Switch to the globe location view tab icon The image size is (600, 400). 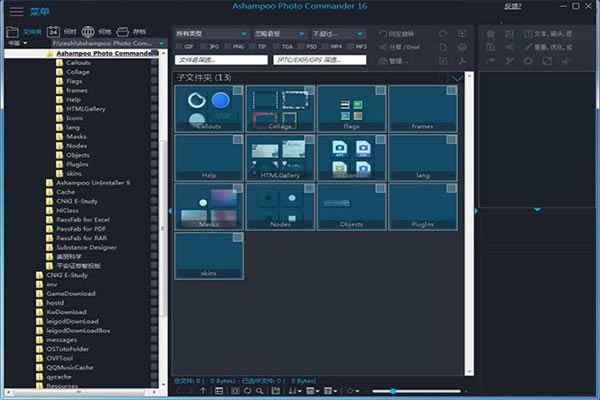point(88,32)
